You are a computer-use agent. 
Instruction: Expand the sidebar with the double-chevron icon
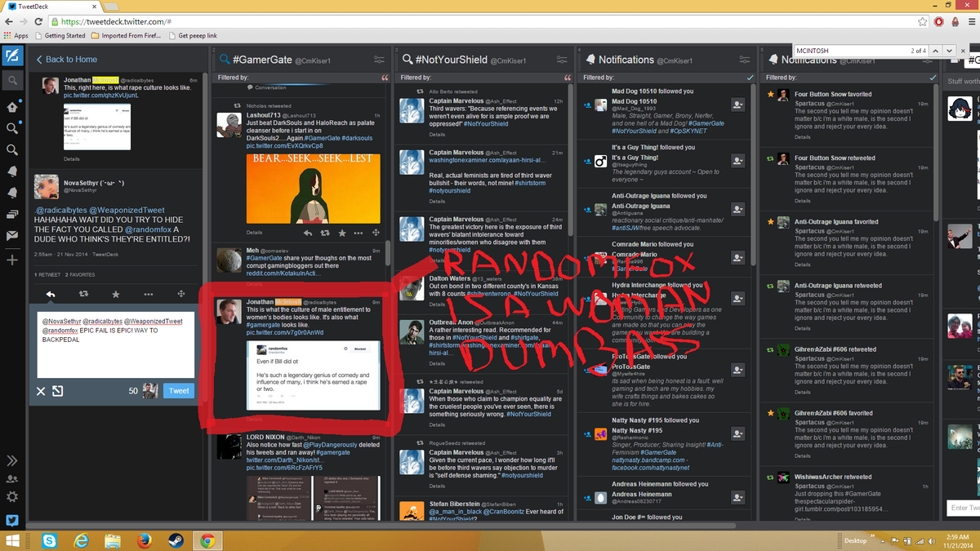point(12,461)
